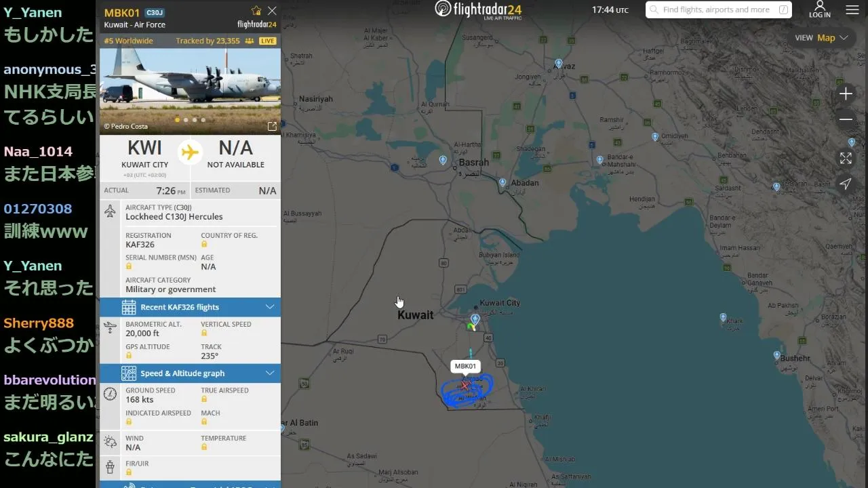Center map on my location arrow icon
Image resolution: width=868 pixels, height=488 pixels.
[846, 184]
